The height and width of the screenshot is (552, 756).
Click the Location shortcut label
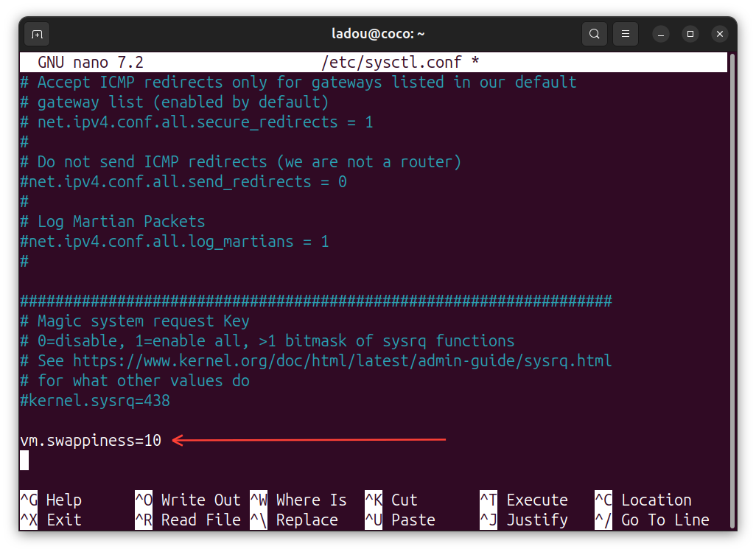click(x=656, y=500)
